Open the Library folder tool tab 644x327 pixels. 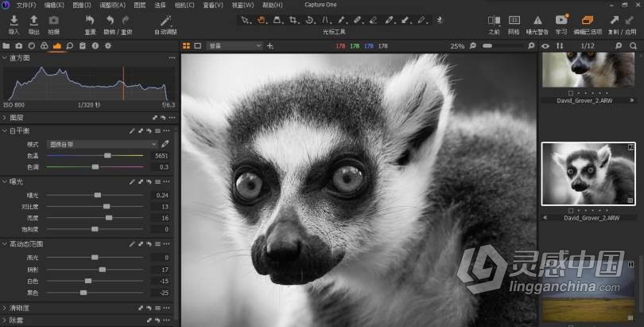pos(6,46)
